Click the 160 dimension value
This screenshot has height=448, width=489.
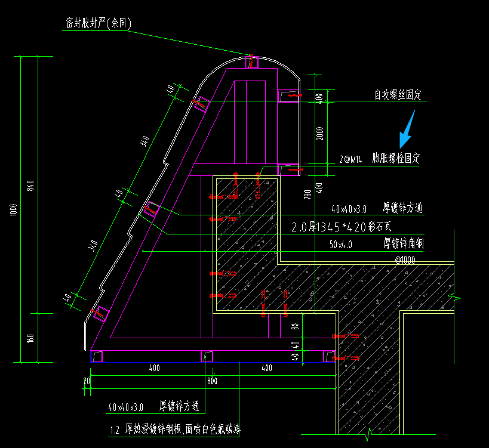(x=30, y=338)
